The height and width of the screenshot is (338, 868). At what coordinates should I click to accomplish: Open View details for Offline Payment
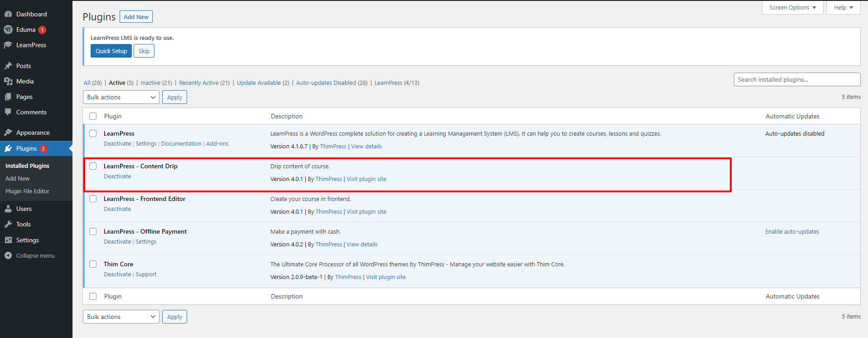pyautogui.click(x=362, y=245)
